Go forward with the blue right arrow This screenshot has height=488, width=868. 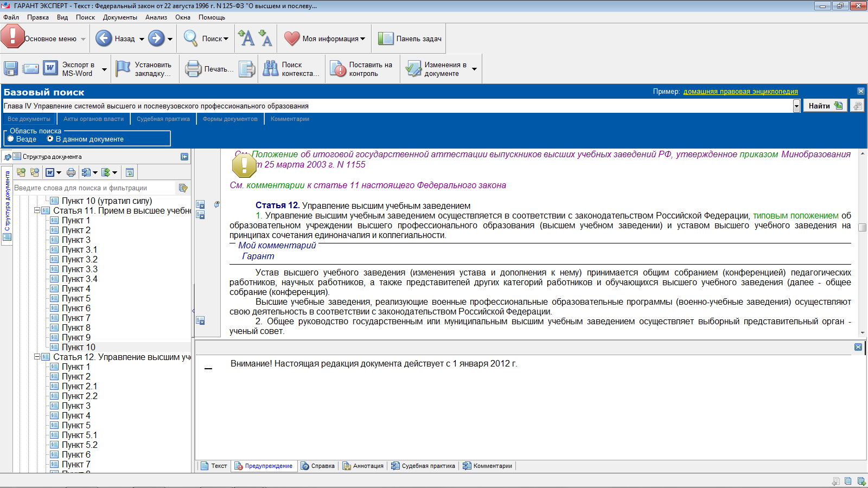[x=156, y=38]
